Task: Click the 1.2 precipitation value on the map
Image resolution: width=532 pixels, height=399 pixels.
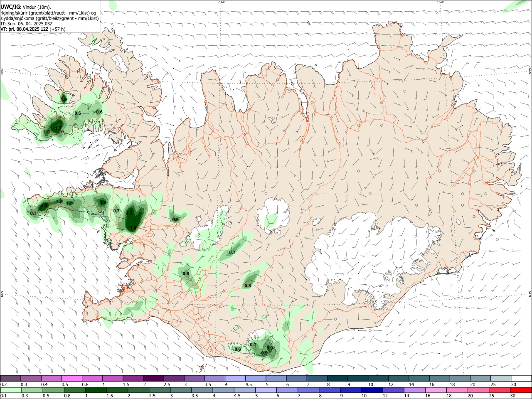Action: pos(103,202)
